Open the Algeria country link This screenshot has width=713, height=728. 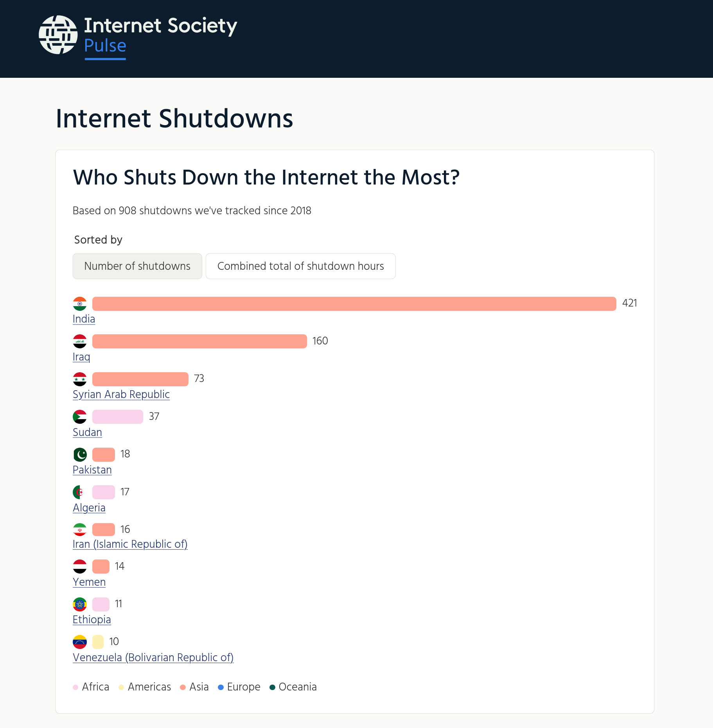[89, 507]
